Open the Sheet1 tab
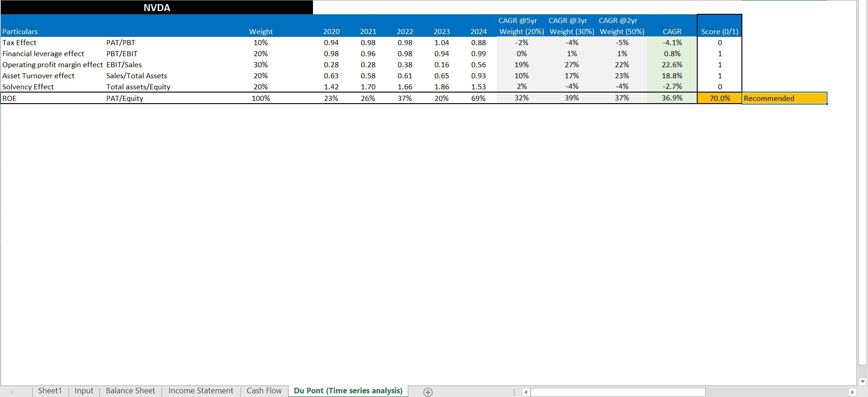868x397 pixels. click(50, 391)
